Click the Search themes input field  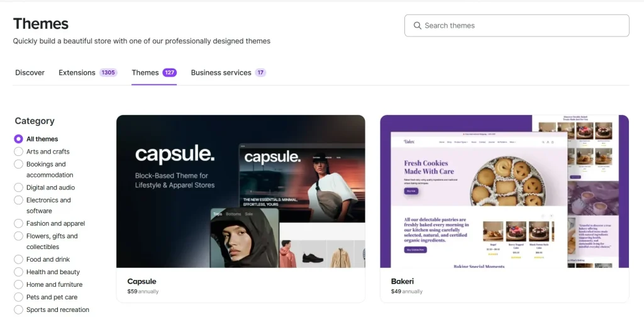click(x=517, y=25)
